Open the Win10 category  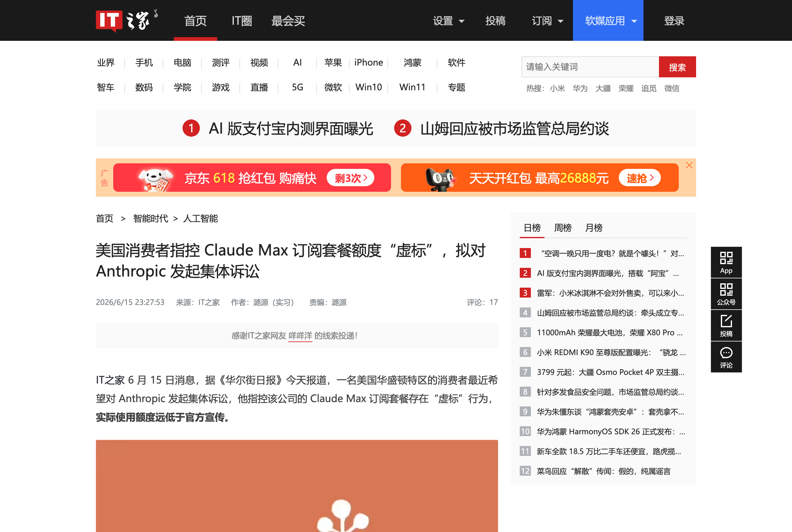click(368, 88)
